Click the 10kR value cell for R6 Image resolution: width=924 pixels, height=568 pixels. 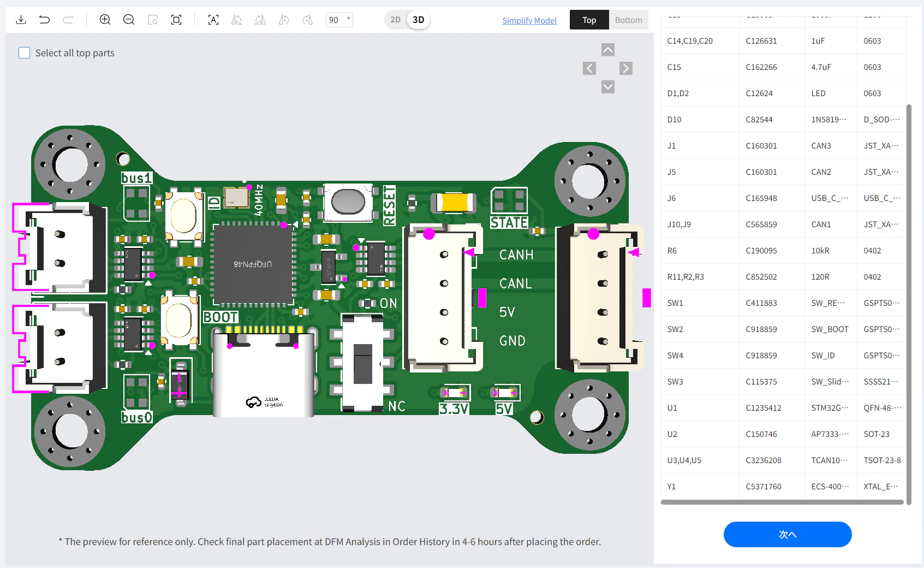coord(831,251)
